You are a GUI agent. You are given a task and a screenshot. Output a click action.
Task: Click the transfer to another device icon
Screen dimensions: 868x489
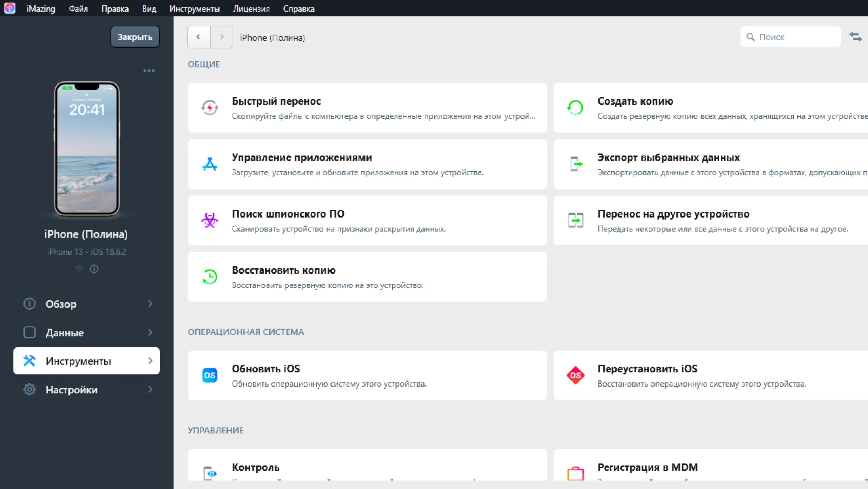[x=575, y=221]
